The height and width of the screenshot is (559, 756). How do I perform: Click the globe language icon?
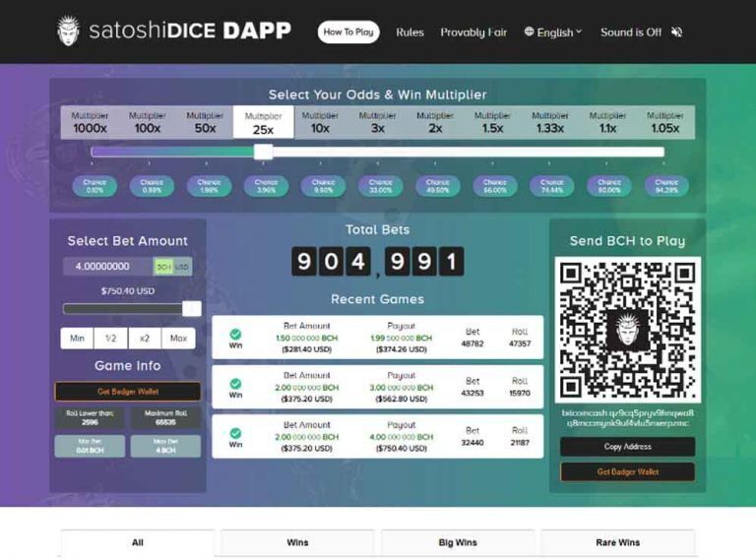point(529,31)
